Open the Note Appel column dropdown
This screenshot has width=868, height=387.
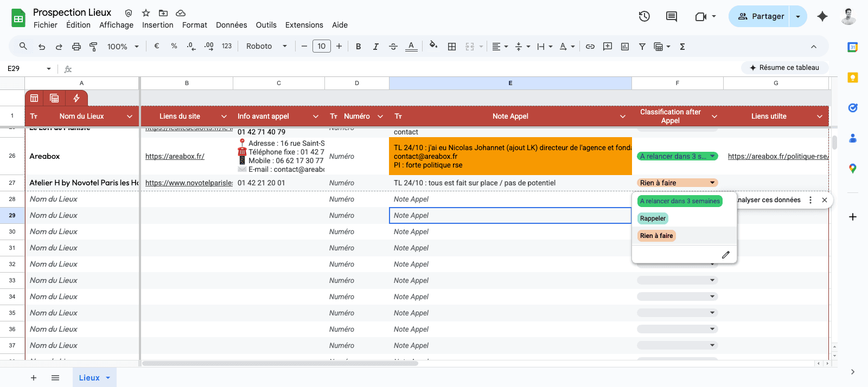[x=623, y=117]
